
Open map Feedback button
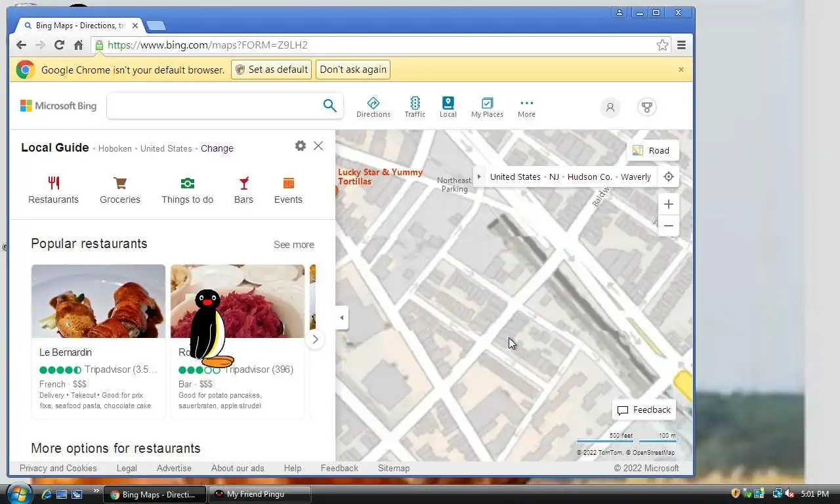[x=644, y=410]
